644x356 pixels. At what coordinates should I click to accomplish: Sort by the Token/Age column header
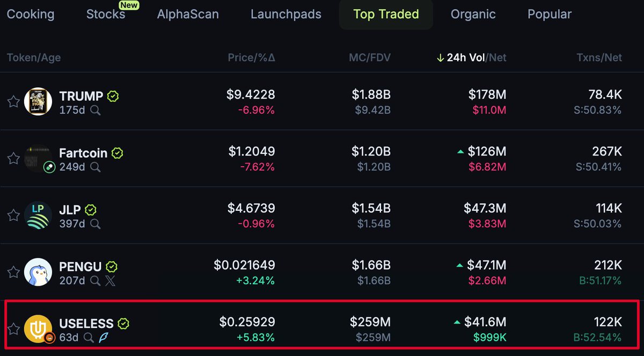[x=34, y=58]
